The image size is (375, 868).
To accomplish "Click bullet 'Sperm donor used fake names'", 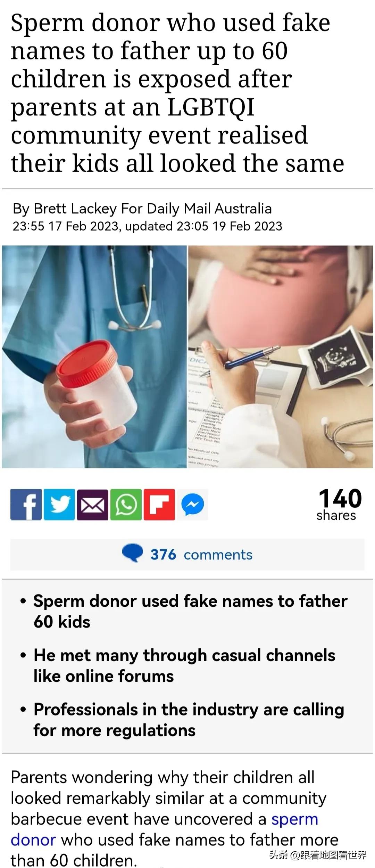I will point(190,612).
